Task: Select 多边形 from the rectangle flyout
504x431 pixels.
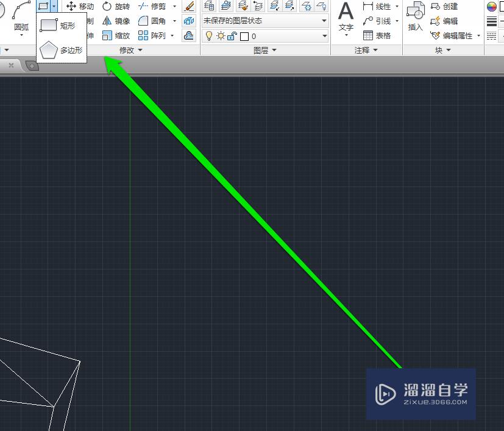Action: point(61,49)
